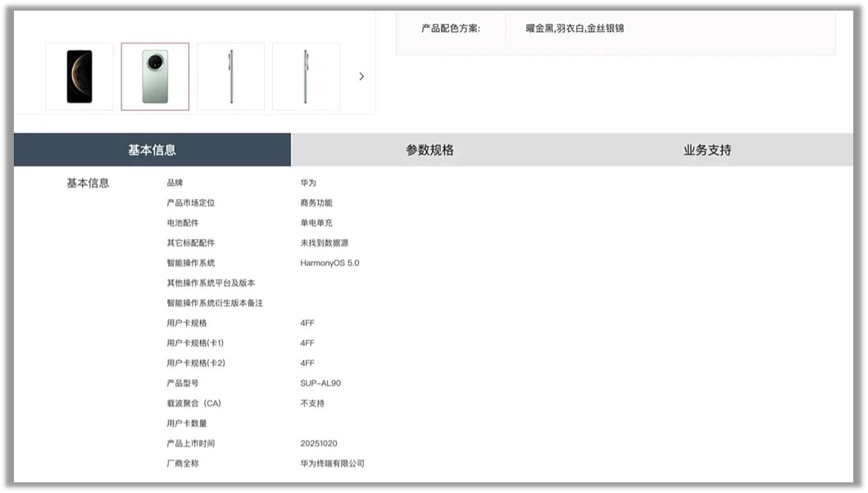Switch to the 参数规格 tab
Image resolution: width=868 pixels, height=493 pixels.
[x=429, y=150]
